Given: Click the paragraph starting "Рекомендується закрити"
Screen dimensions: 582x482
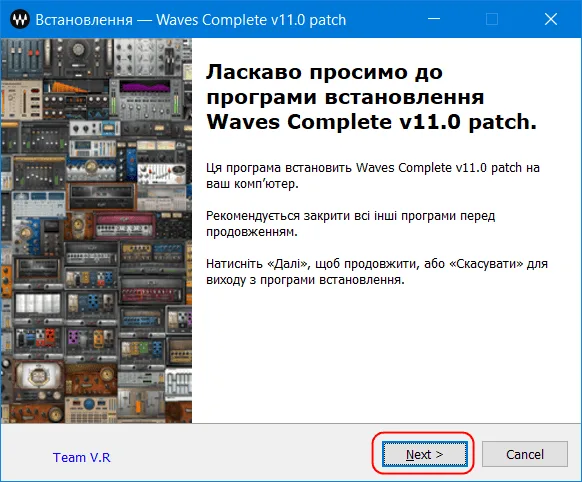Looking at the screenshot, I should (350, 223).
